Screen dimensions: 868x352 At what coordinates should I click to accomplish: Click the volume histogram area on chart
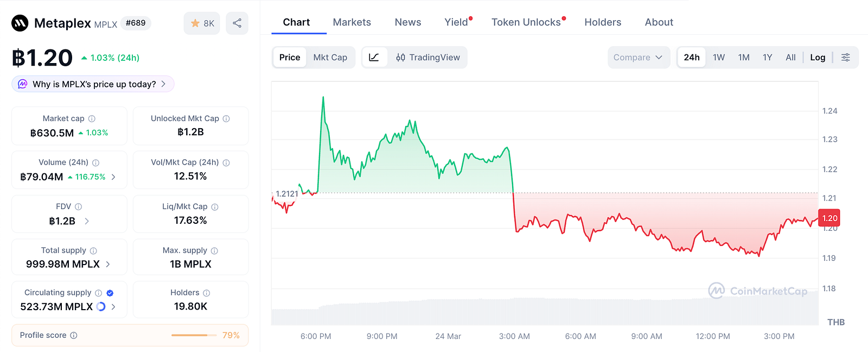pos(545,312)
